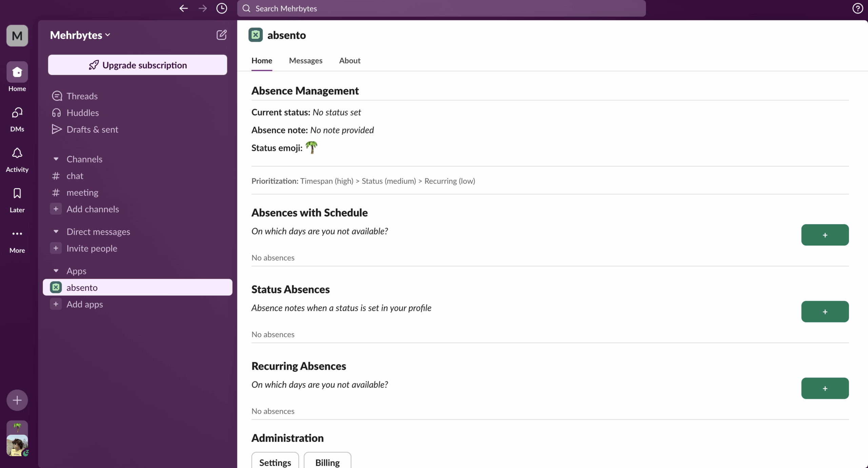Go back with the left arrow

tap(183, 8)
